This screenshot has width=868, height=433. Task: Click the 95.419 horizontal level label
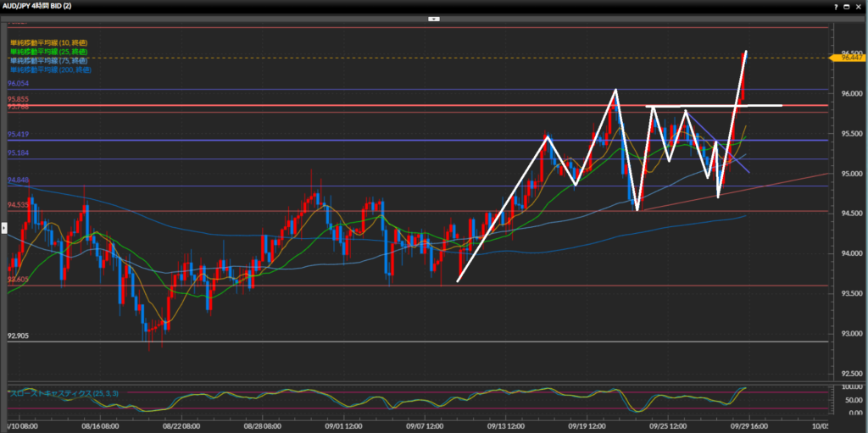tap(19, 135)
